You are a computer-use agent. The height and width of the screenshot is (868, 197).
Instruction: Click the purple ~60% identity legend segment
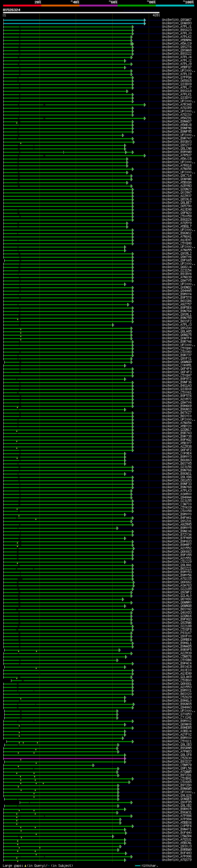98,6
